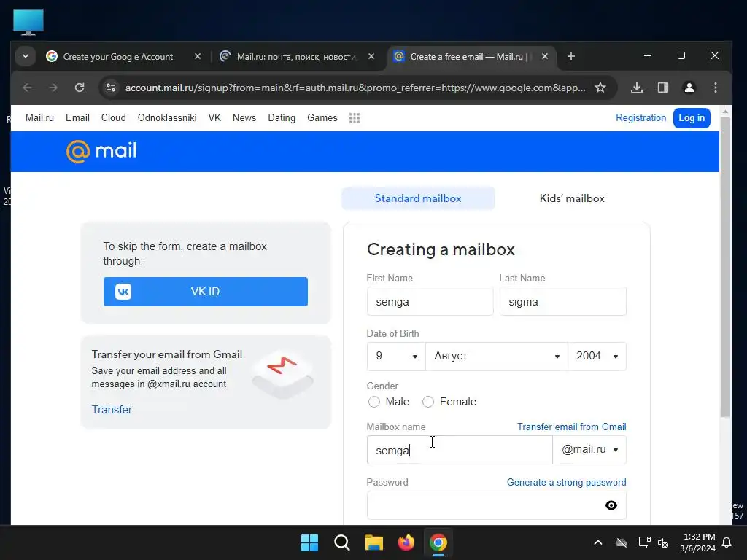Launch Firefox from the taskbar

point(406,542)
